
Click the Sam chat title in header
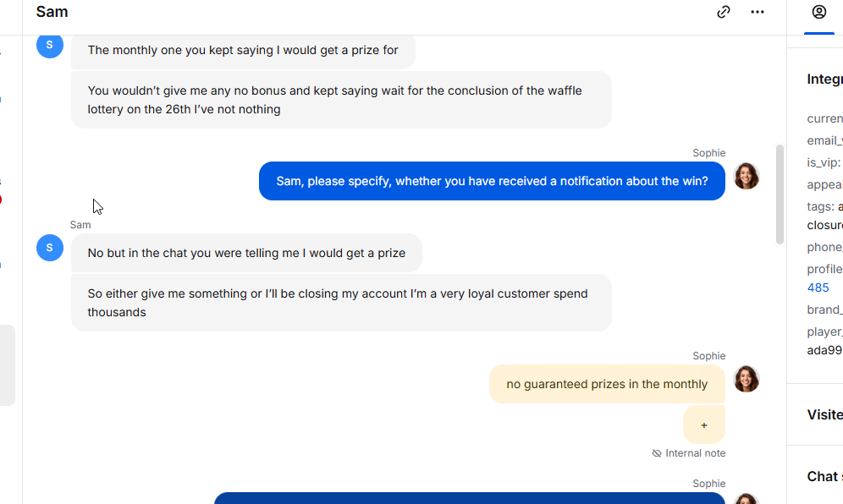(52, 12)
